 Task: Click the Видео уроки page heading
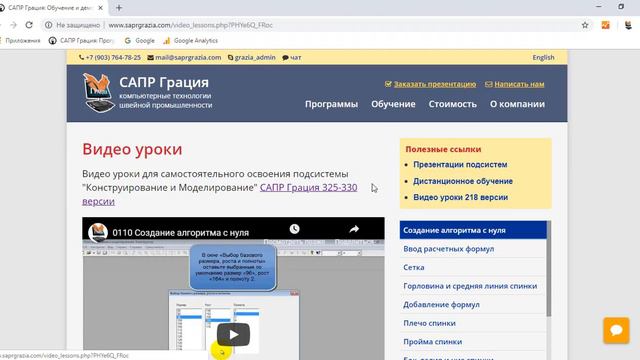point(132,149)
